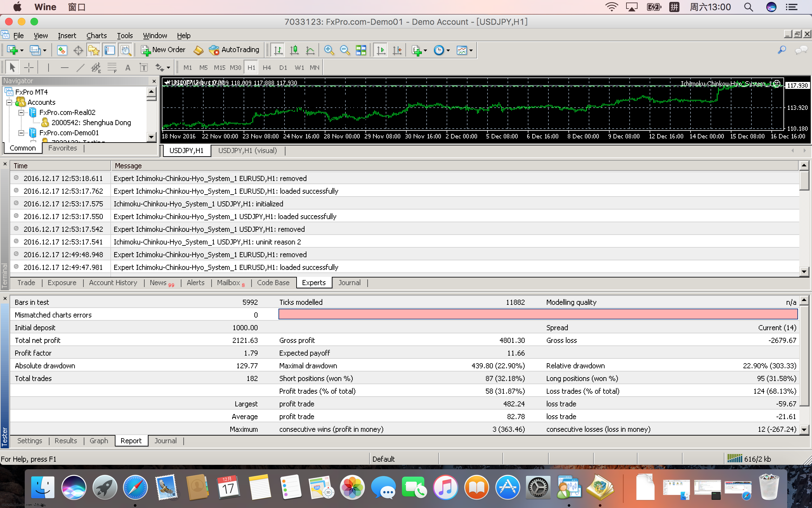Click the New Order button

[163, 50]
